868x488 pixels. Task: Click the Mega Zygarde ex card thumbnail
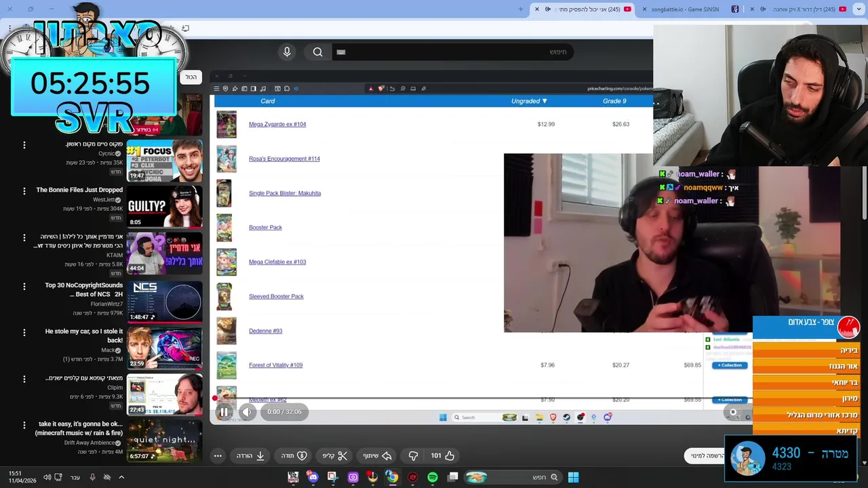226,125
